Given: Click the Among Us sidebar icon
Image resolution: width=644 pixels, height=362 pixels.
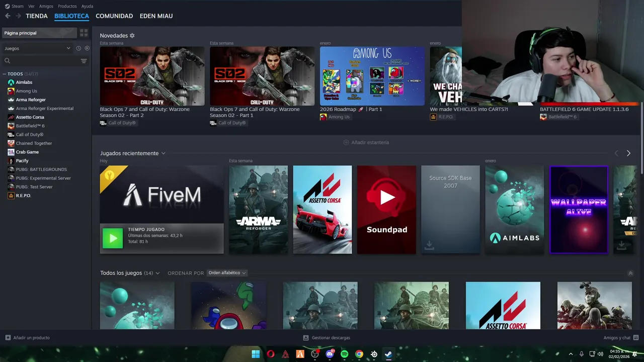Looking at the screenshot, I should point(11,91).
